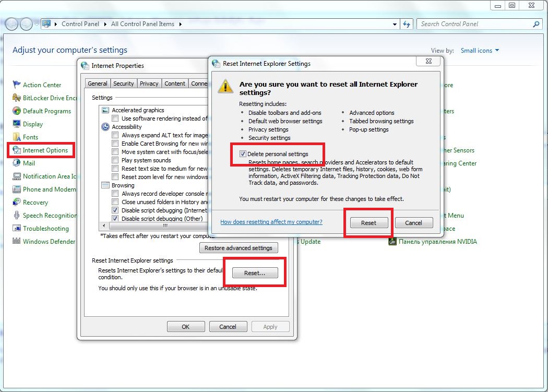Open the Content tab
This screenshot has width=548, height=392.
tap(175, 84)
